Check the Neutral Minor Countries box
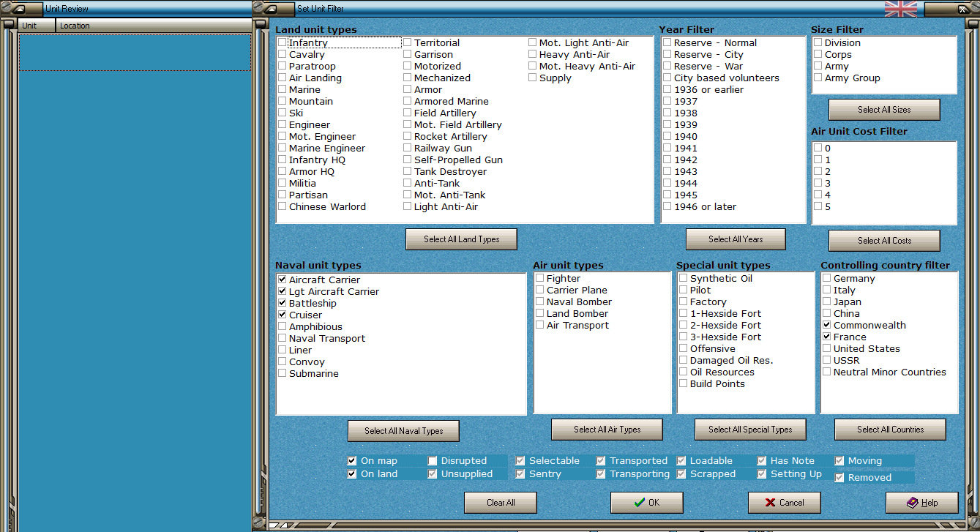Screen dimensions: 980x532 coord(826,372)
